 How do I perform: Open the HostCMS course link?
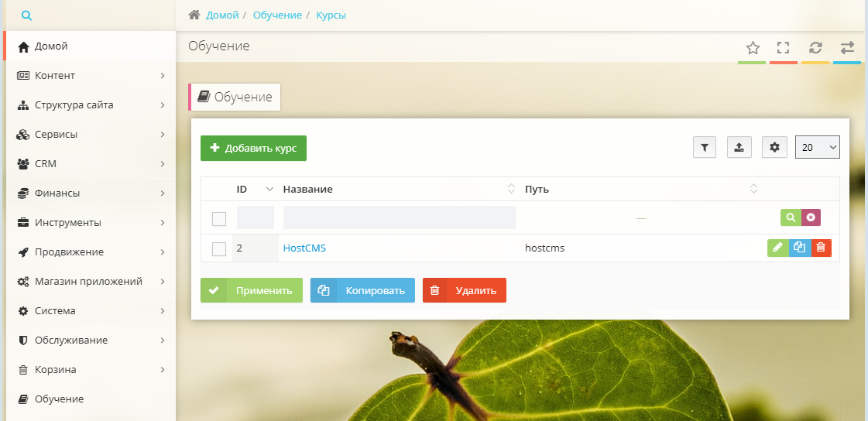(304, 248)
